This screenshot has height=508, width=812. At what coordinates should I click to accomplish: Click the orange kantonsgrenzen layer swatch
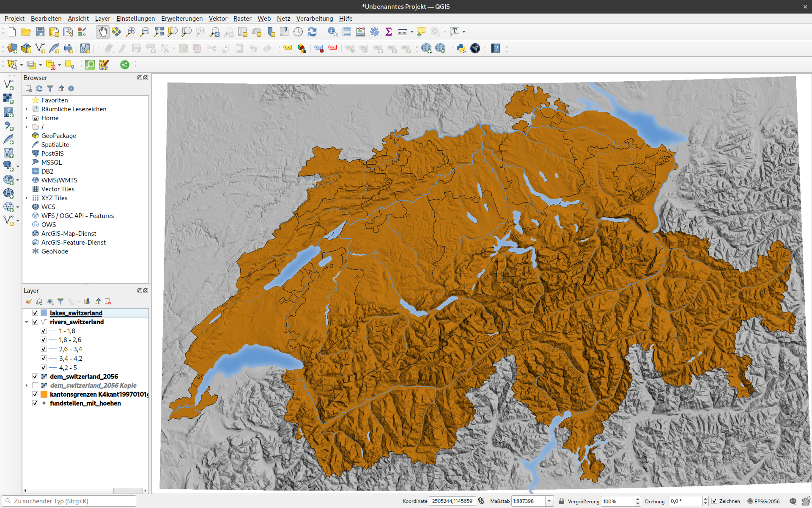point(44,394)
